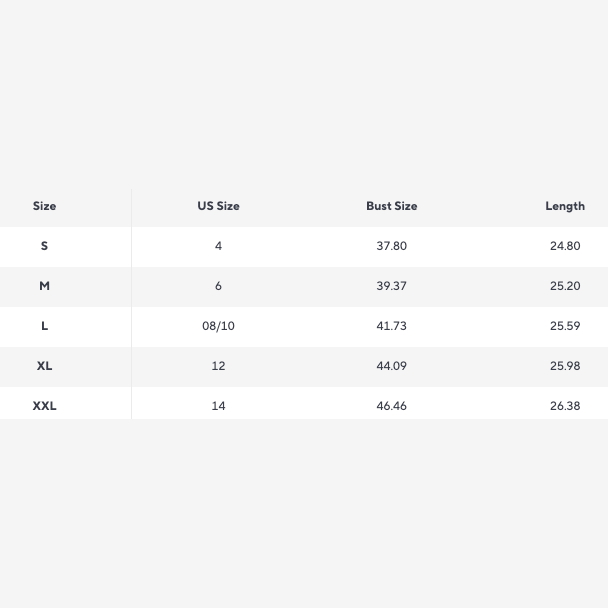The height and width of the screenshot is (608, 608).
Task: Select the L size row label
Action: (x=44, y=326)
